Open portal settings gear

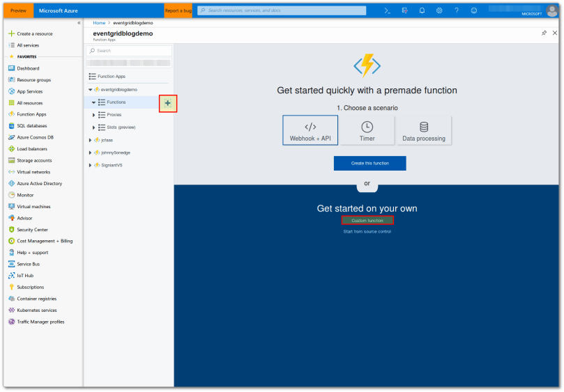439,10
